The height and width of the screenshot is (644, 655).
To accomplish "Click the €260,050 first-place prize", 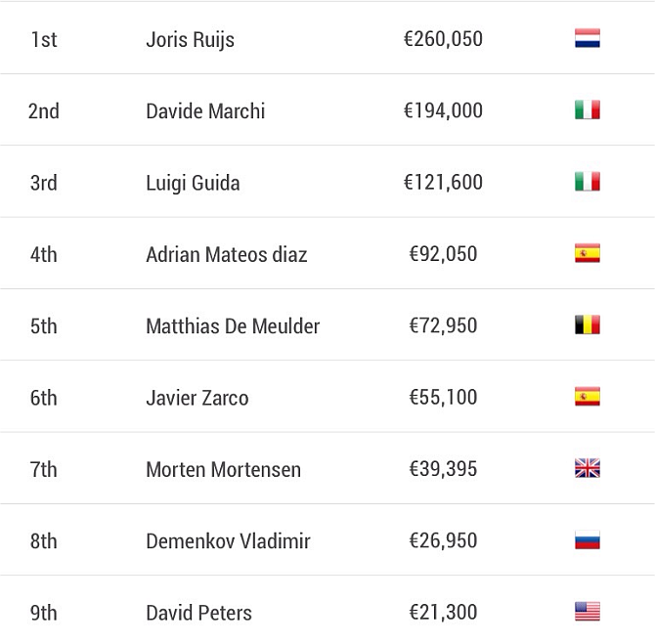I will tap(443, 39).
